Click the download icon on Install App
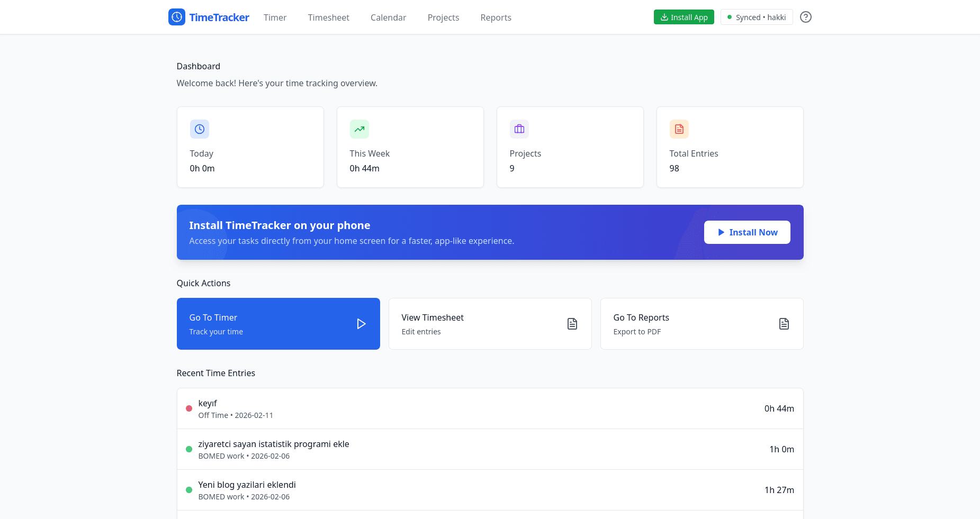The width and height of the screenshot is (980, 519). tap(663, 16)
